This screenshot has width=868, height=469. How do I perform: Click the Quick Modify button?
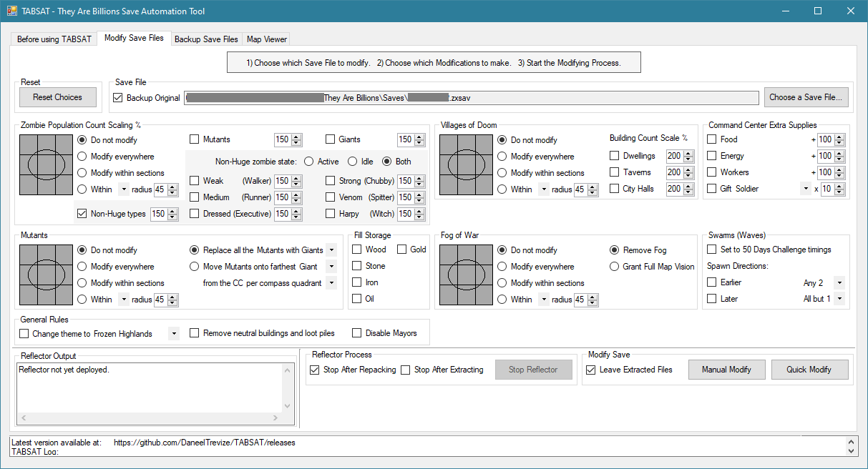tap(809, 370)
